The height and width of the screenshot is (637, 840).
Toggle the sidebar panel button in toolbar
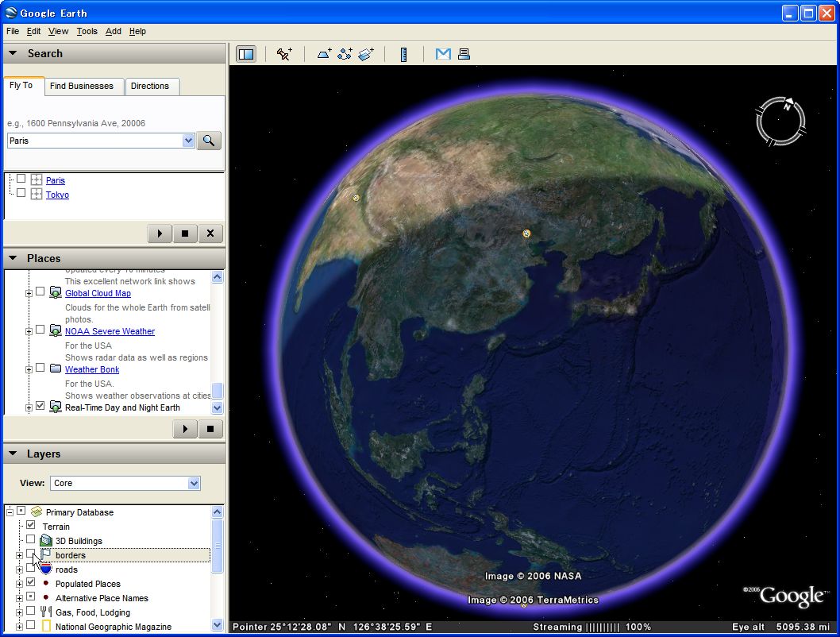[246, 54]
